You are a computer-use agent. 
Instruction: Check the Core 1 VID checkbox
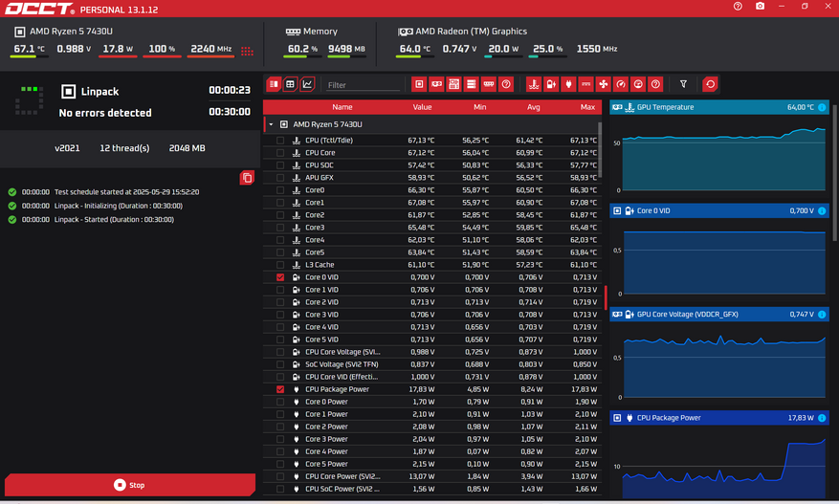coord(280,290)
